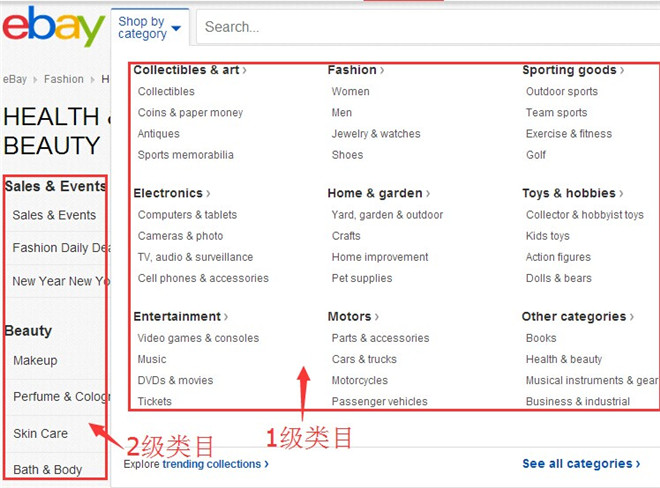Open Action figures subcategory
Screen dimensions: 660x488
tap(558, 257)
